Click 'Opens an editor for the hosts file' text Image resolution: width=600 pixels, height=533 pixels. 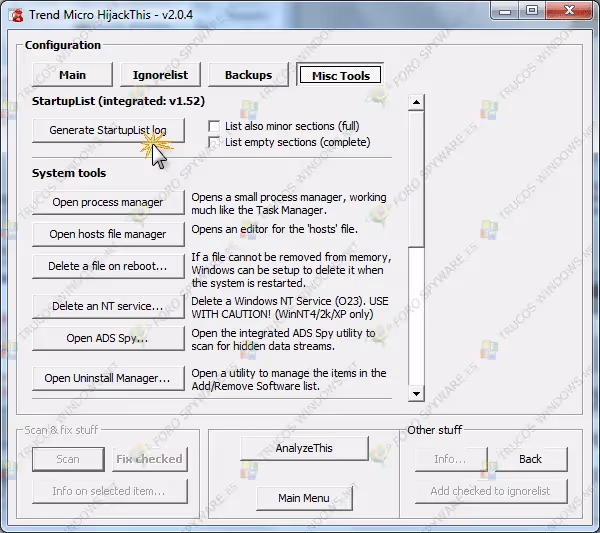coord(275,230)
